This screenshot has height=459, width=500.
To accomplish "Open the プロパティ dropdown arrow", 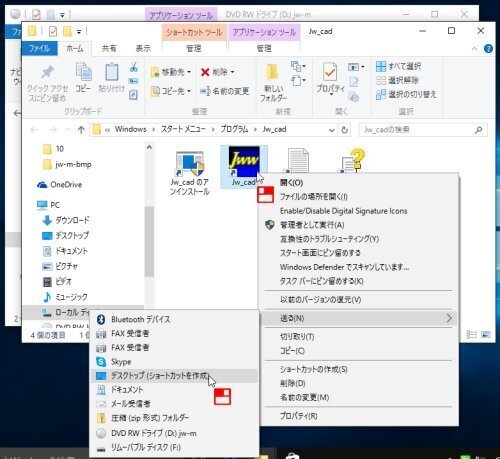I will click(x=331, y=95).
